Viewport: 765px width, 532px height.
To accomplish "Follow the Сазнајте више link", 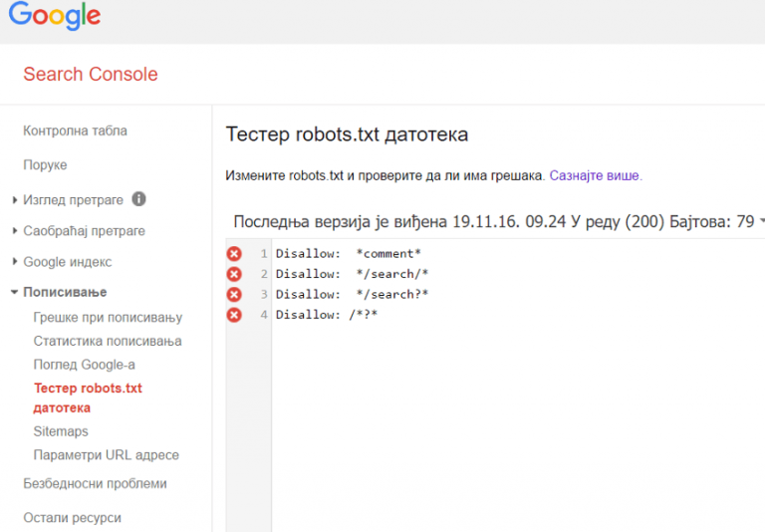I will [596, 175].
